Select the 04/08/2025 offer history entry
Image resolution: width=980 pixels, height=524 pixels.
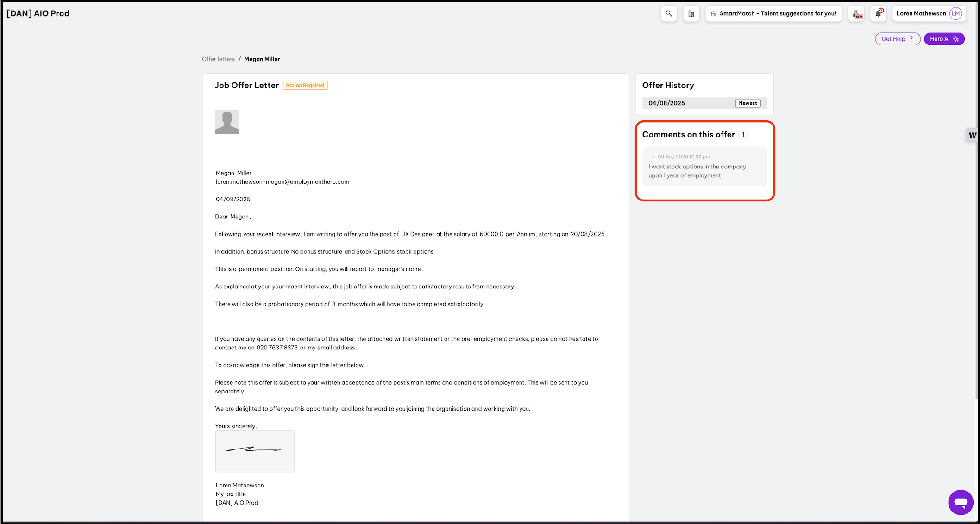(667, 103)
